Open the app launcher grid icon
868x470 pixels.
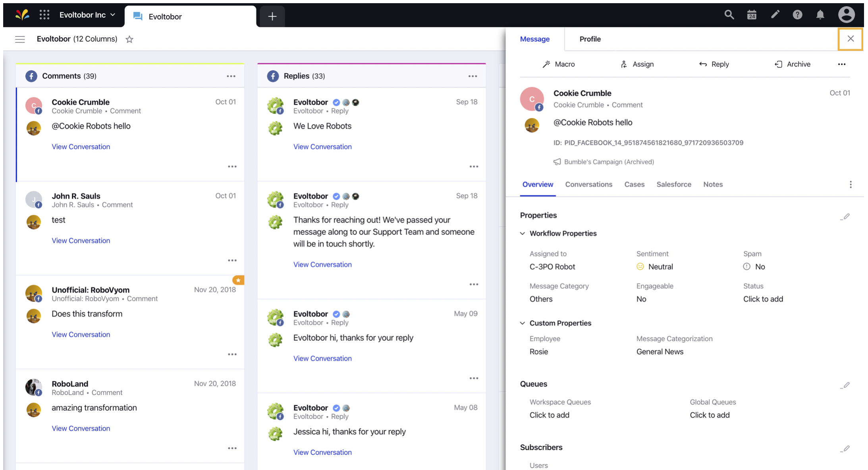click(44, 15)
